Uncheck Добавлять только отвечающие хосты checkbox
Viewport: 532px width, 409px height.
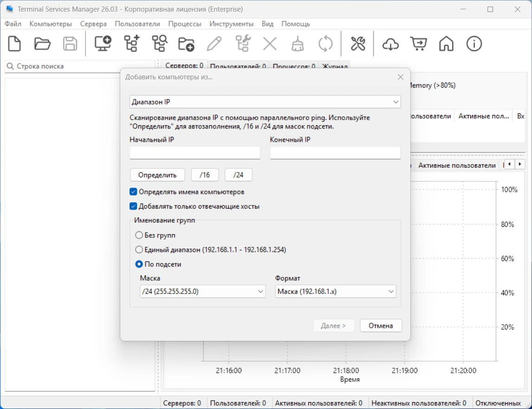(x=133, y=206)
